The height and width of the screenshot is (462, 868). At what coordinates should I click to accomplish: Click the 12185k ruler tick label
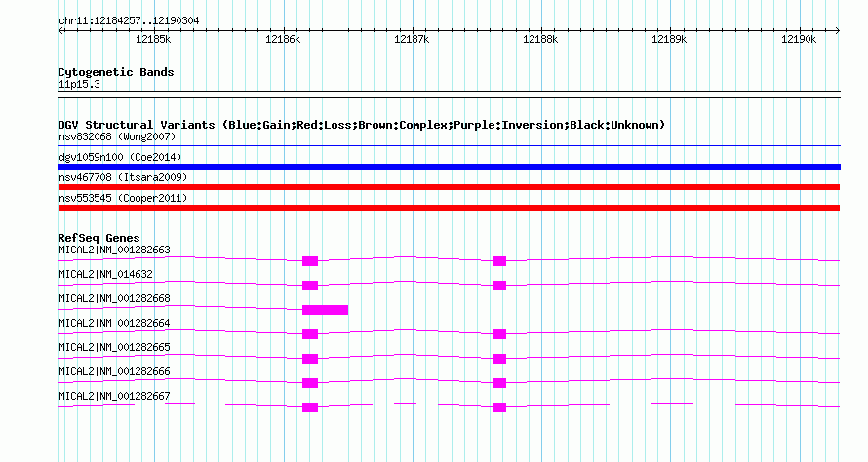tap(153, 39)
